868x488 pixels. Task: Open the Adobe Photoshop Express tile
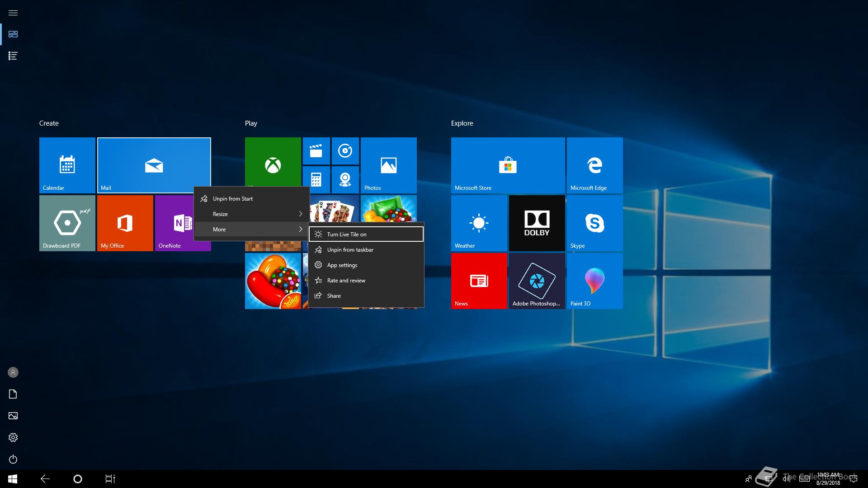537,281
